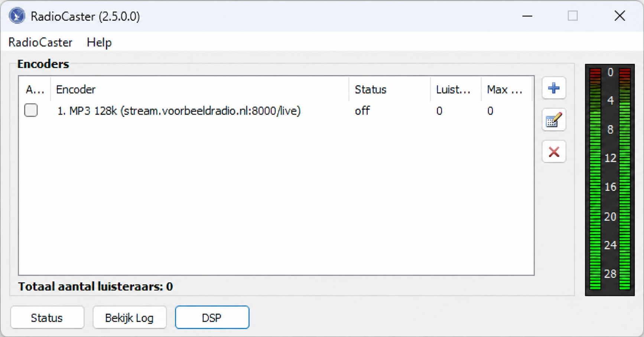Click the Status button
The image size is (644, 337).
[x=47, y=318]
